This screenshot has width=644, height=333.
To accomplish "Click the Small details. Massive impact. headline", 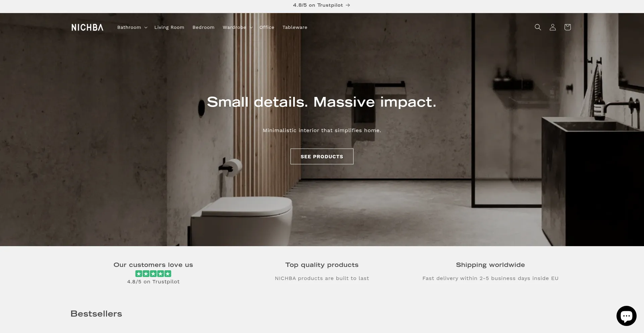I will pos(322,102).
